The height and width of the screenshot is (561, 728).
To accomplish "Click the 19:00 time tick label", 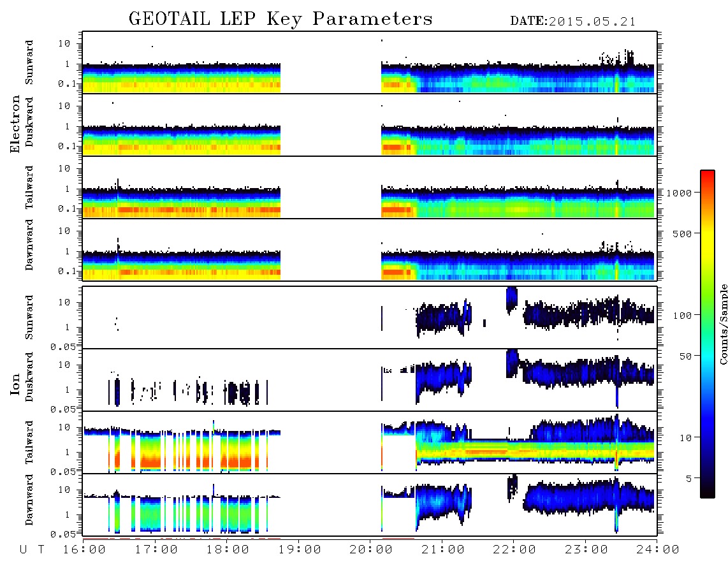I will (300, 550).
